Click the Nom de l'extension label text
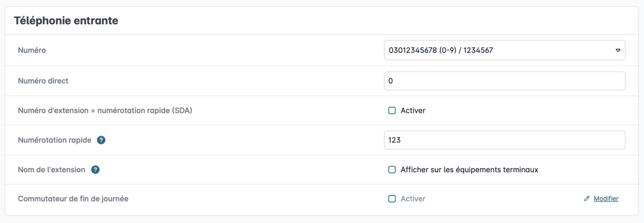The height and width of the screenshot is (223, 644). pyautogui.click(x=52, y=169)
